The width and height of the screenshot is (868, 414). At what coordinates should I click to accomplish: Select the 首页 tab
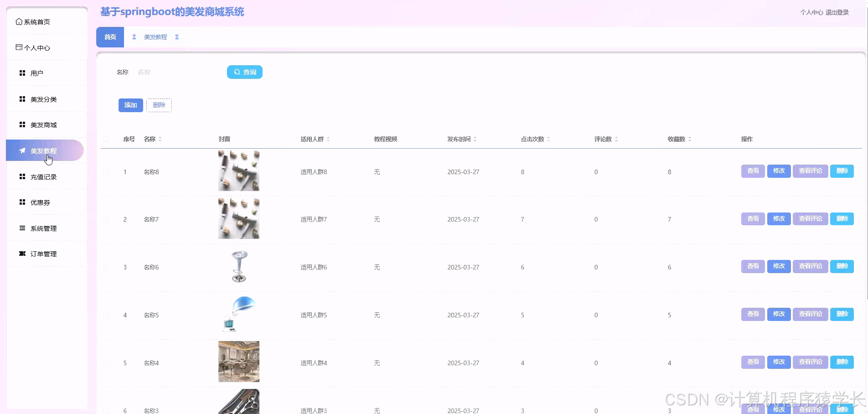tap(109, 37)
